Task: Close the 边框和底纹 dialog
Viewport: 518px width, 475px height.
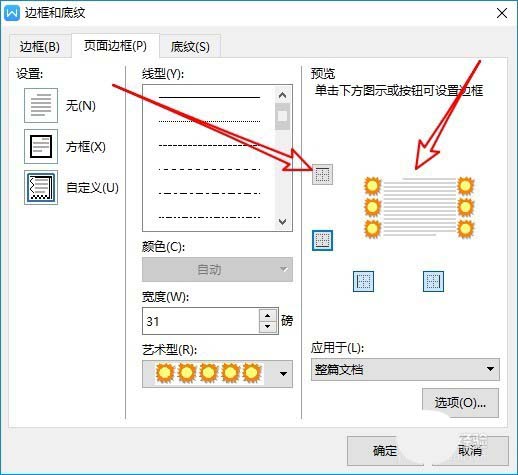Action: point(502,13)
